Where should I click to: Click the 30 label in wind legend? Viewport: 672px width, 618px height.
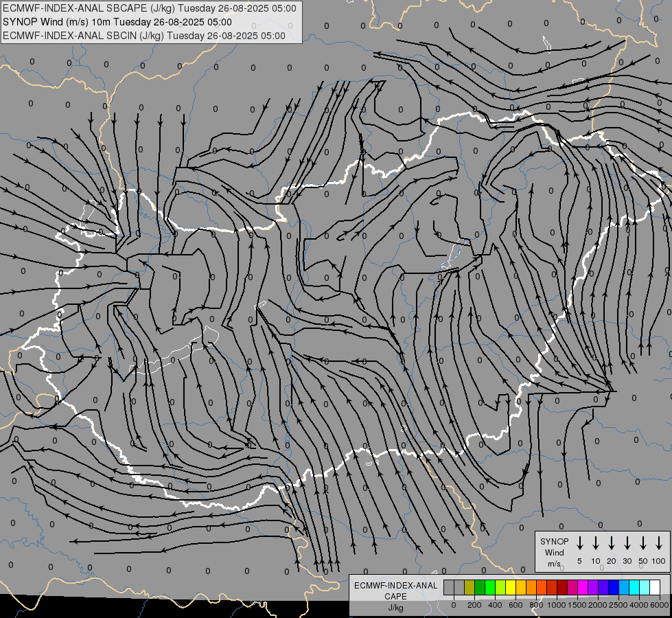click(627, 561)
